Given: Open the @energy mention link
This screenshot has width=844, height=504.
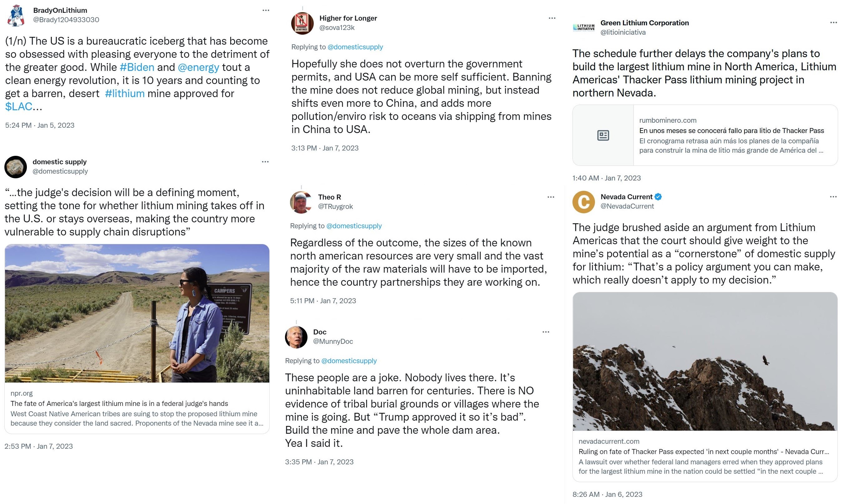Looking at the screenshot, I should [198, 67].
